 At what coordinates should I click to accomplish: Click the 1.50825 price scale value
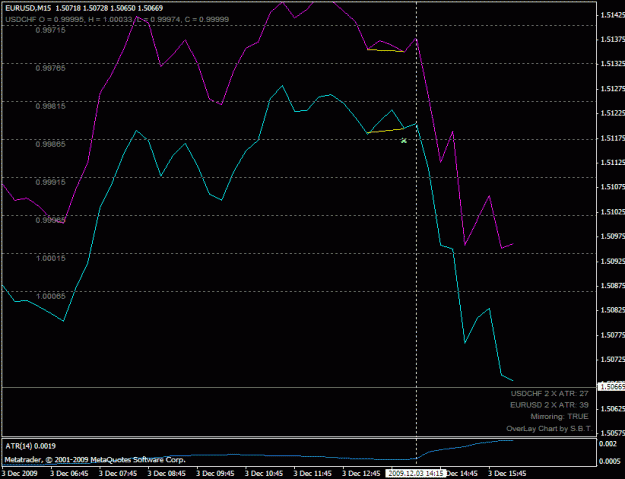coord(612,310)
